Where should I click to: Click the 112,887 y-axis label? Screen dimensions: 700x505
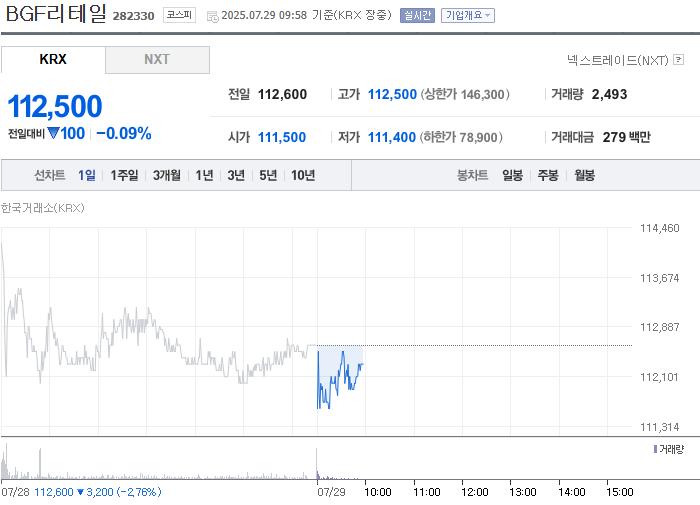[659, 327]
